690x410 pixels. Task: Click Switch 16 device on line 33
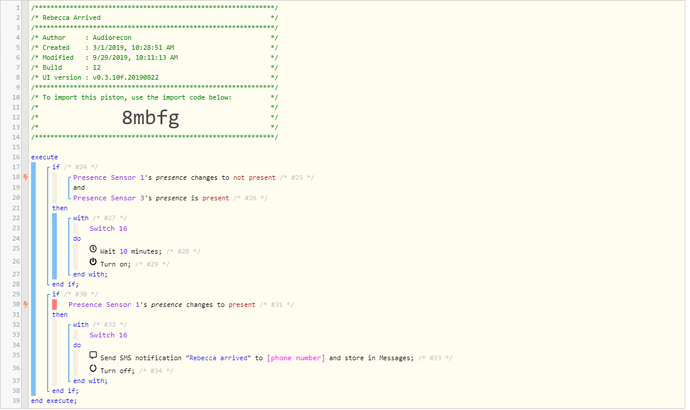coord(108,335)
